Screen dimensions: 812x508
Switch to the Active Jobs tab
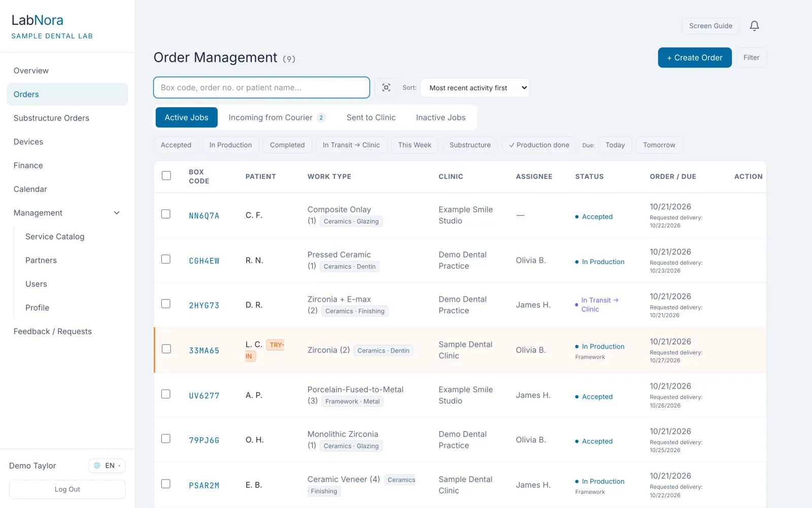186,117
